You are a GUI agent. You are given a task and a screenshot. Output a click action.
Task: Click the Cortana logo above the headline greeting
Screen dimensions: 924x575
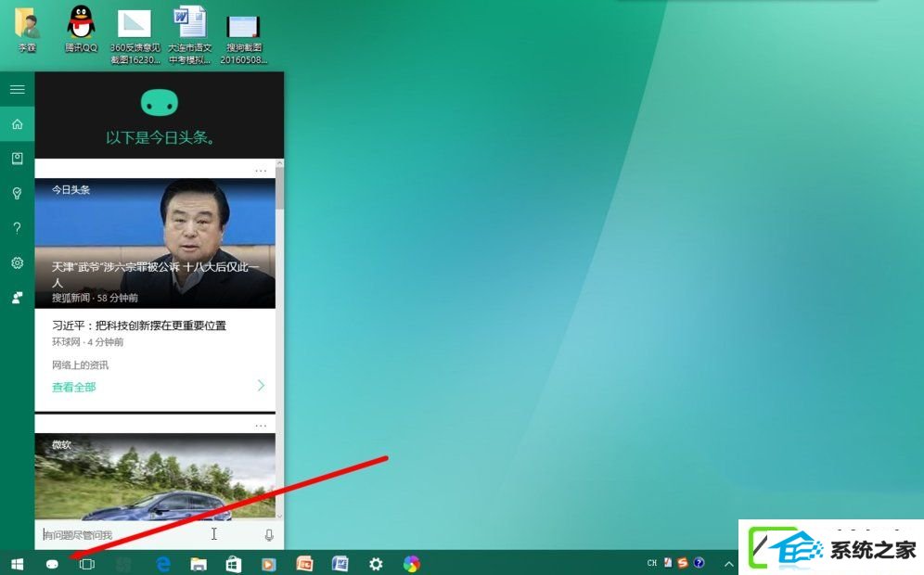click(x=160, y=103)
